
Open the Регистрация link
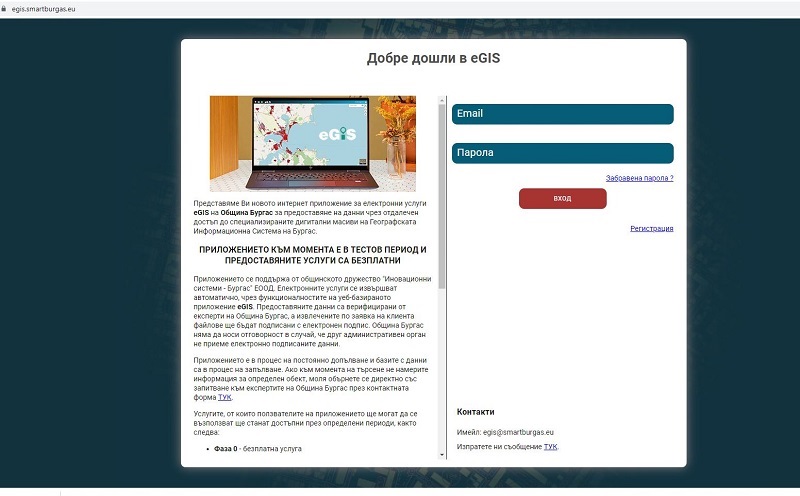coord(652,229)
